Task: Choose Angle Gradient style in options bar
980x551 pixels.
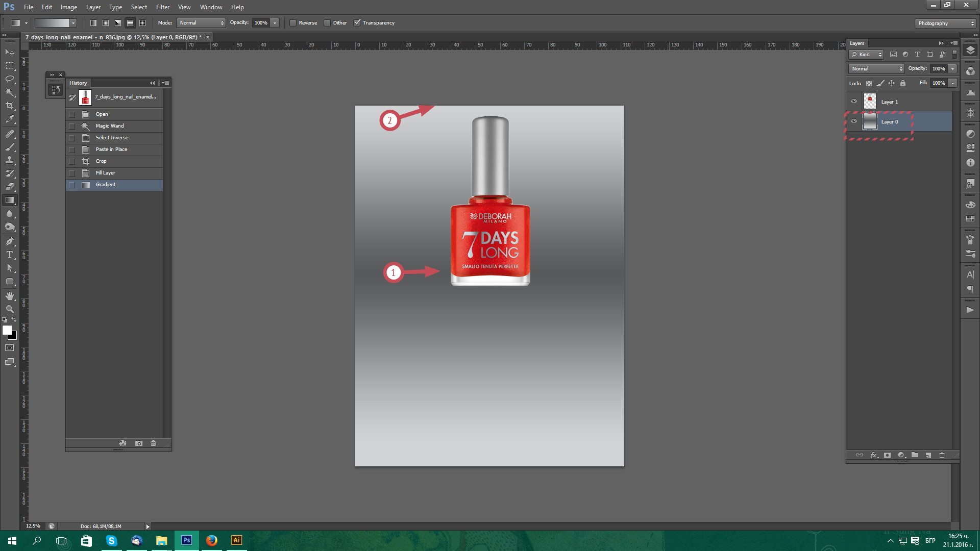Action: pyautogui.click(x=118, y=23)
